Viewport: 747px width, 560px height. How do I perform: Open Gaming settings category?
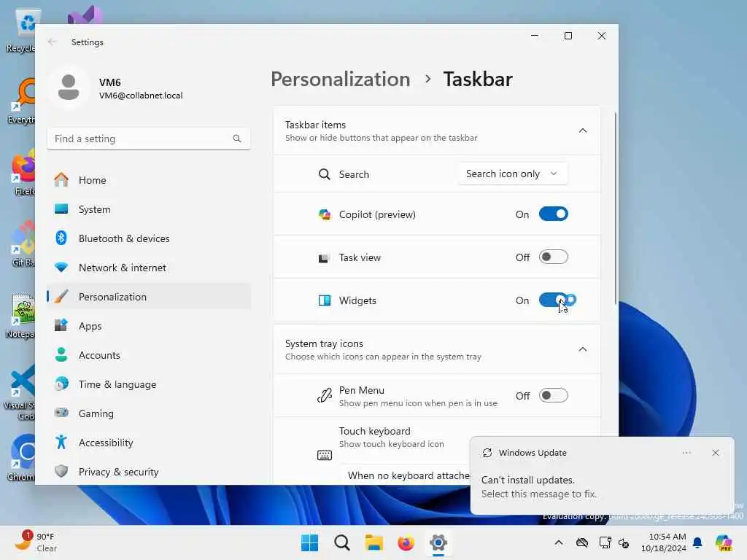(x=149, y=413)
